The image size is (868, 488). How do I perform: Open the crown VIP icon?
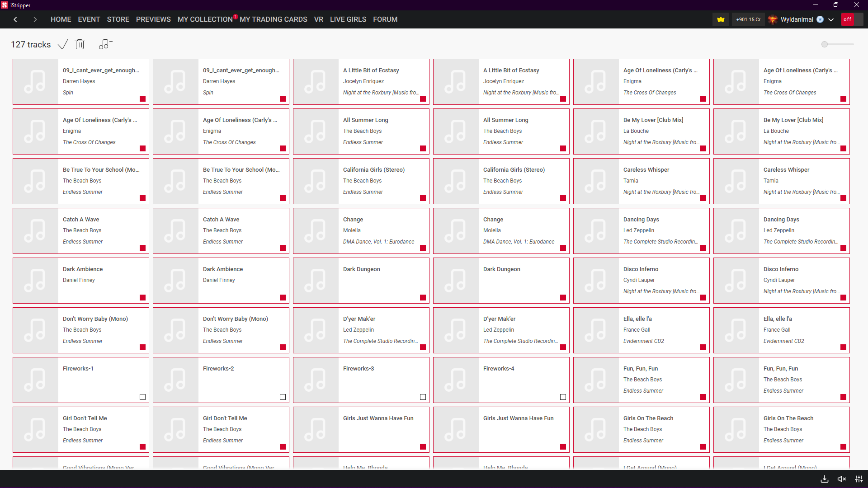tap(721, 19)
